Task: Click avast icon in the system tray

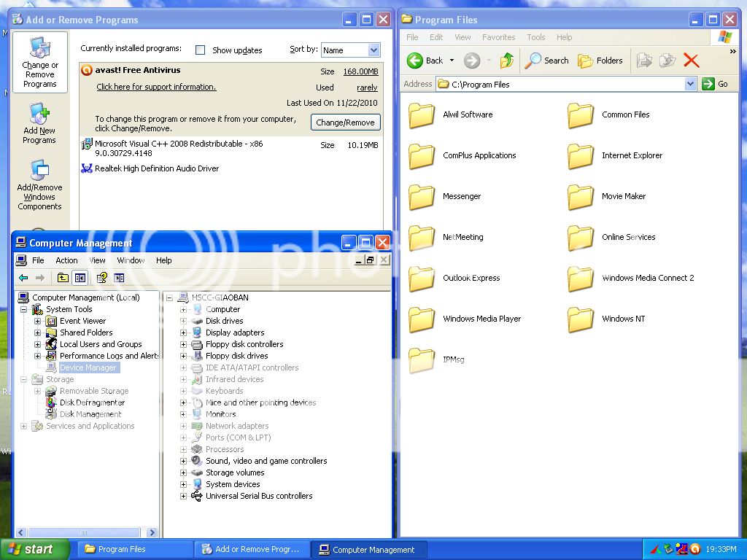Action: coord(695,549)
